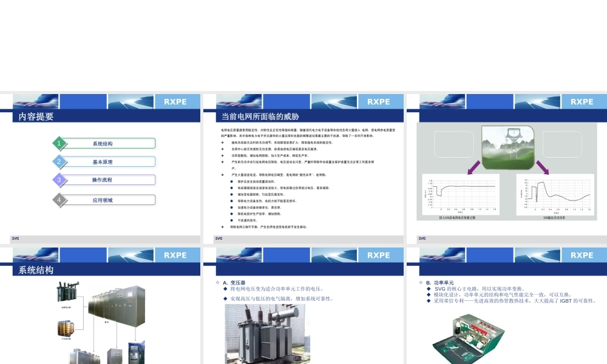Select the 内容提要 slide thumbnail title
Viewport: 607px width, 364px height.
(x=36, y=116)
